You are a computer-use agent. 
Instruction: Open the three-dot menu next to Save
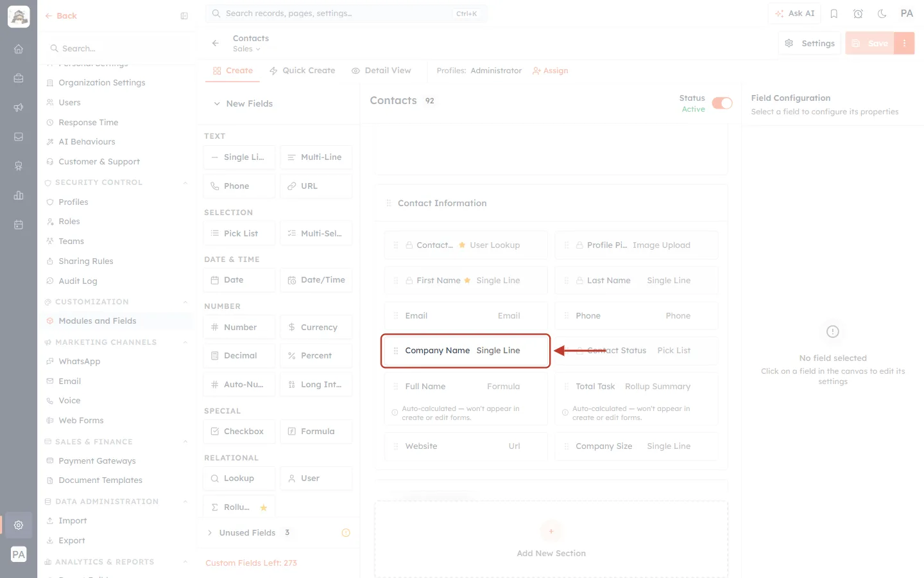click(904, 43)
